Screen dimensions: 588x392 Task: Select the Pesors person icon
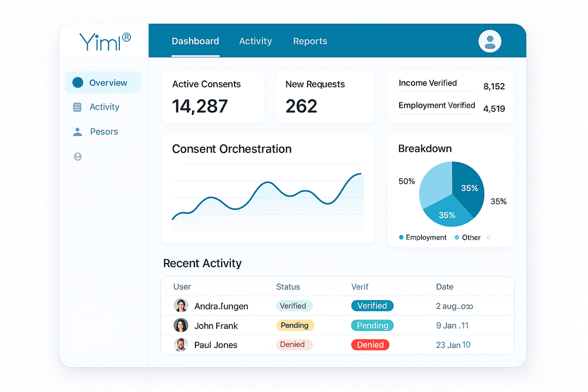[77, 131]
